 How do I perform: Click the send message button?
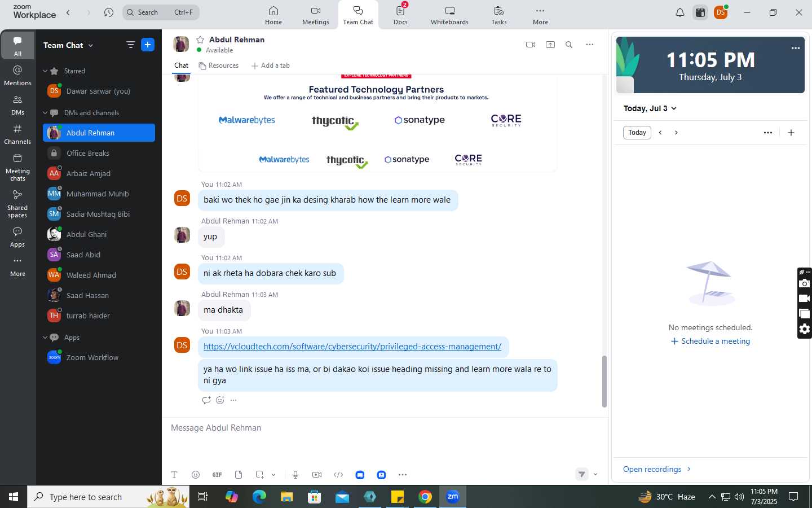tap(582, 475)
